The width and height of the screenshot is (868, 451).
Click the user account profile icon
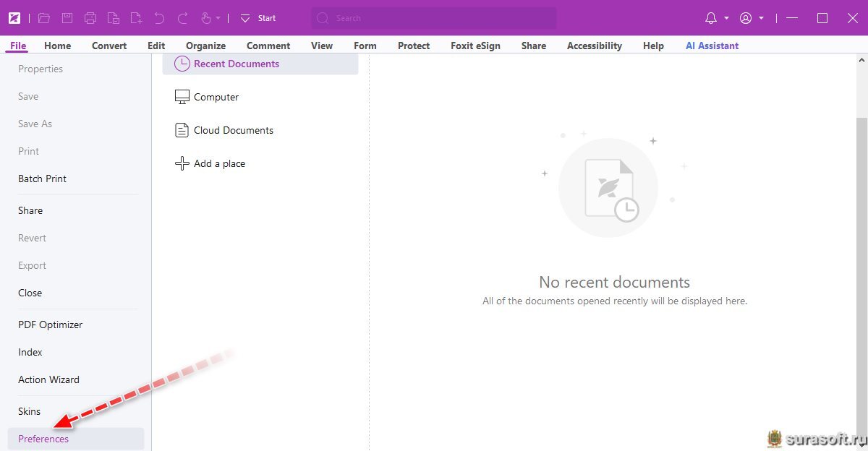[x=746, y=18]
